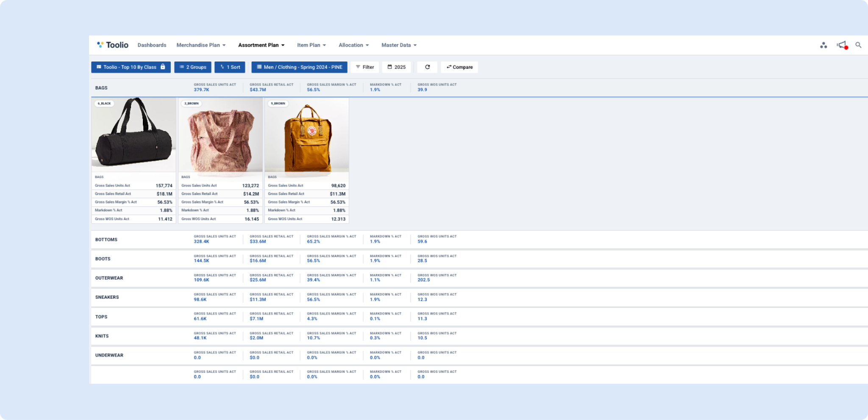Click BAGS total $43.7M retail

(x=258, y=90)
